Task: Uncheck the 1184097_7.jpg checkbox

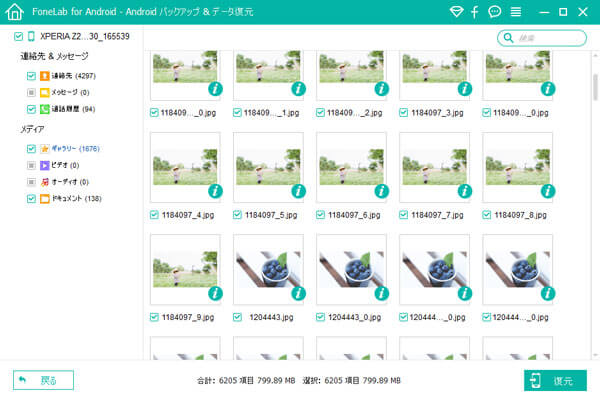Action: 403,215
